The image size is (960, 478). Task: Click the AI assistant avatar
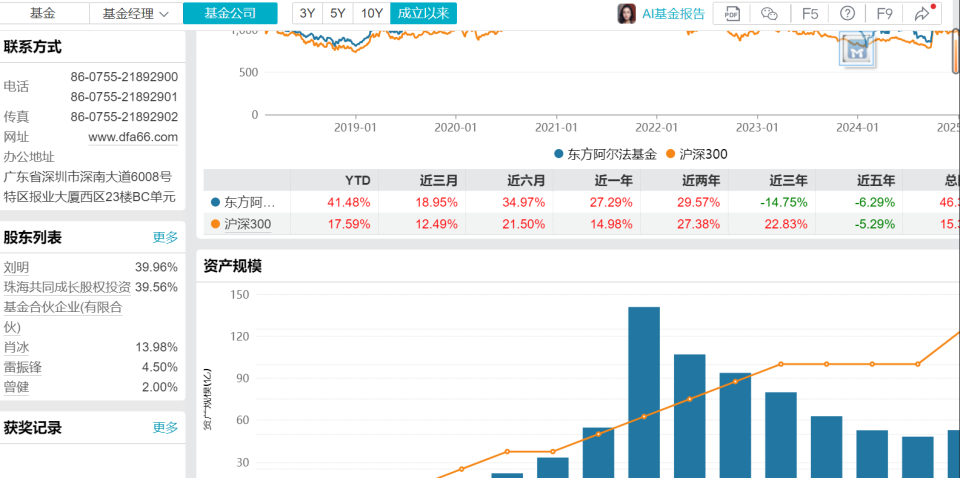point(626,13)
